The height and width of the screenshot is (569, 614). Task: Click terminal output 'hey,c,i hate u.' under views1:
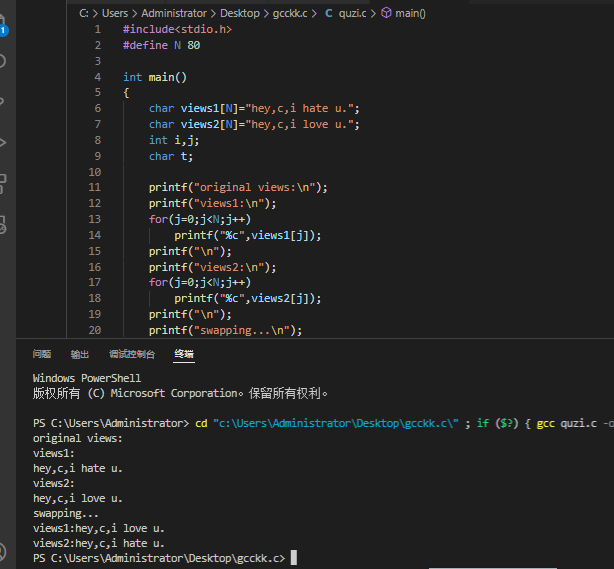pyautogui.click(x=78, y=468)
